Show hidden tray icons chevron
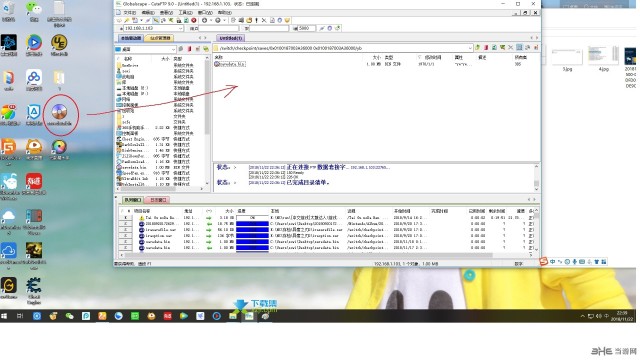This screenshot has height=360, width=640. (x=582, y=316)
